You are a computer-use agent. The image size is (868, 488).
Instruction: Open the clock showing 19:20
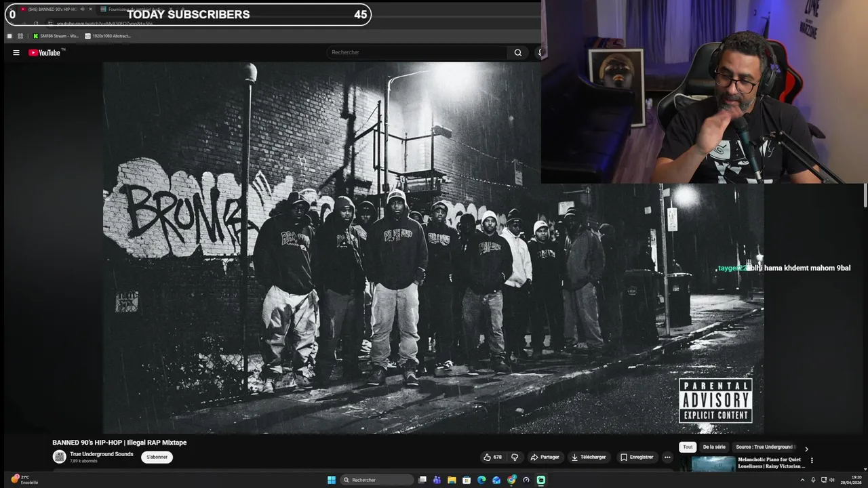(x=851, y=480)
